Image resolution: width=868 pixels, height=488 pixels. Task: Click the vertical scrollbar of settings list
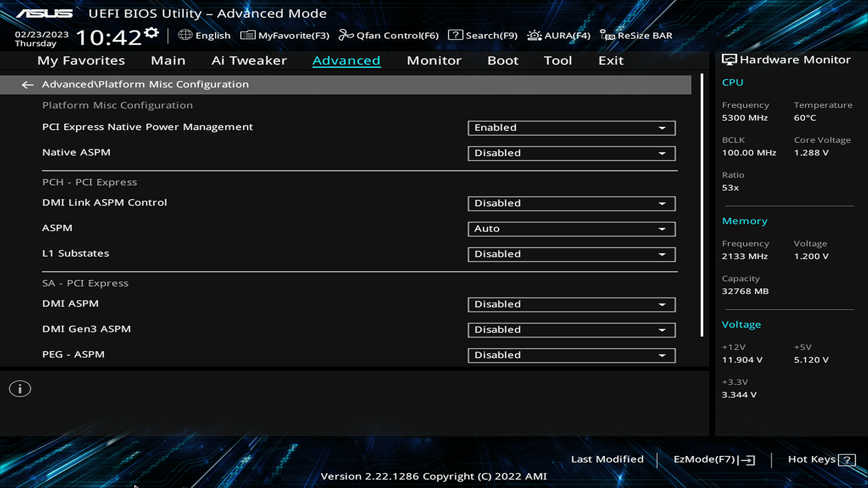[x=702, y=206]
